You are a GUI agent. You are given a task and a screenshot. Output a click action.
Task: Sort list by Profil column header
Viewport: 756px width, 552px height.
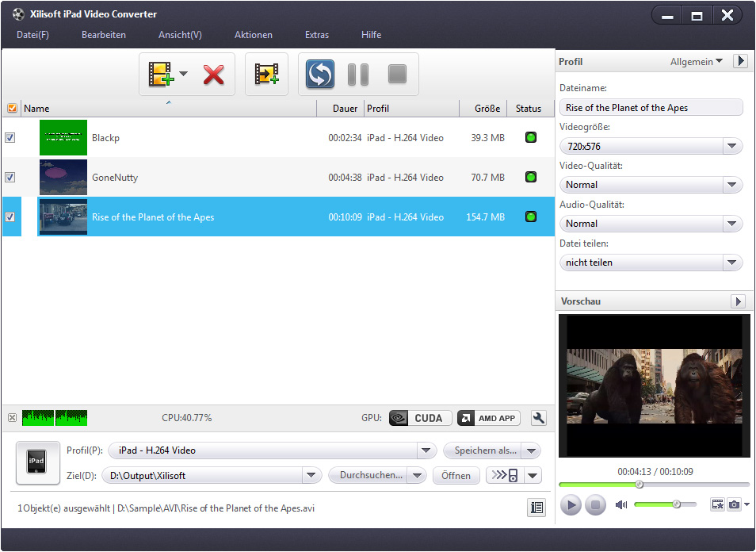(411, 109)
